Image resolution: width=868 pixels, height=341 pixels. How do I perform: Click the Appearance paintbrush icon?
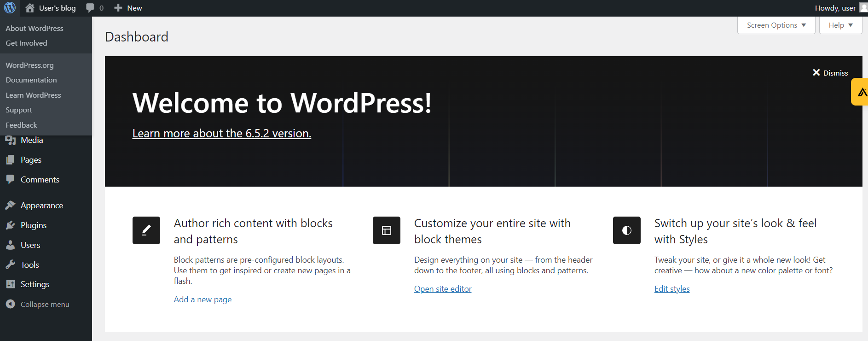pyautogui.click(x=10, y=206)
